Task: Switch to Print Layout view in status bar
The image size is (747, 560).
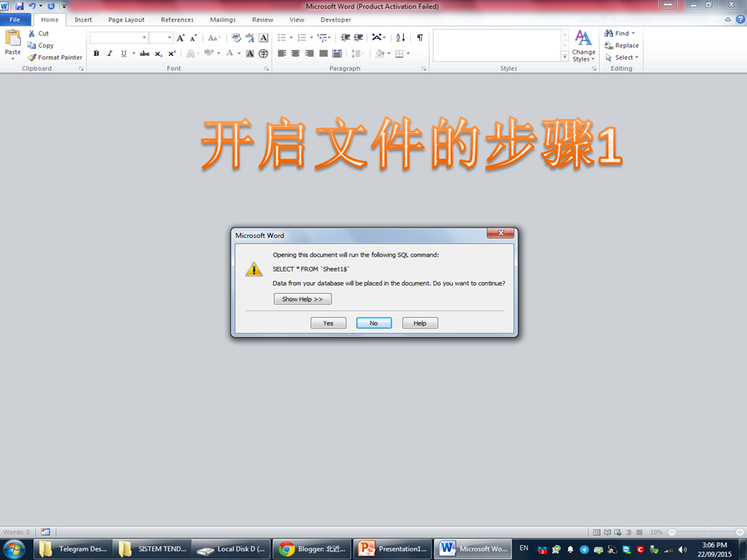Action: click(x=597, y=532)
